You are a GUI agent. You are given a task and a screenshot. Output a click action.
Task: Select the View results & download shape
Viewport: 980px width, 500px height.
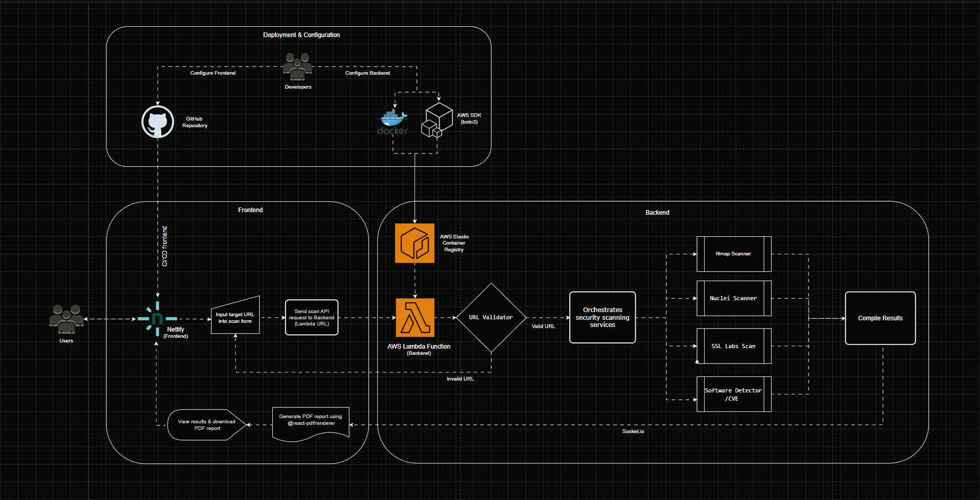point(206,425)
